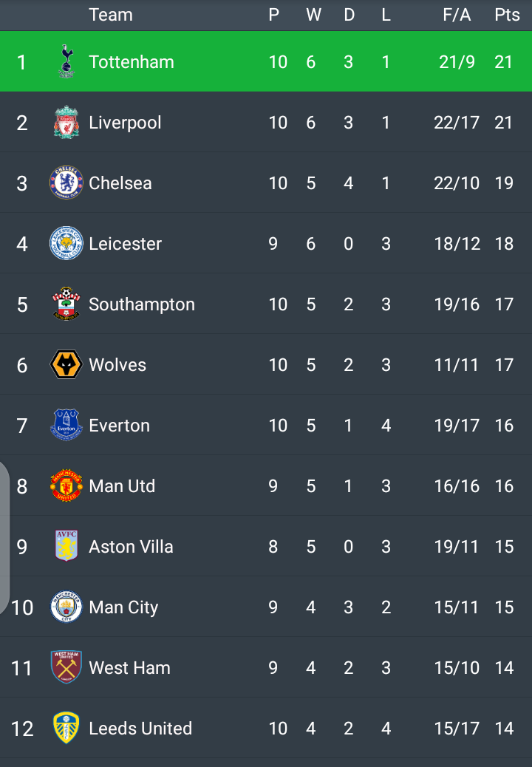
Task: Select the Aston Villa badge
Action: pyautogui.click(x=66, y=547)
